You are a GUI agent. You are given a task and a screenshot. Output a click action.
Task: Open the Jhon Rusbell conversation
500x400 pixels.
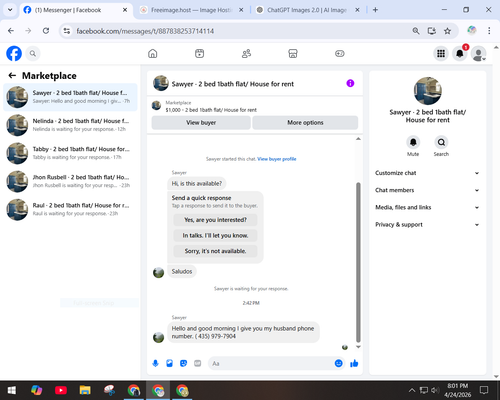[70, 181]
